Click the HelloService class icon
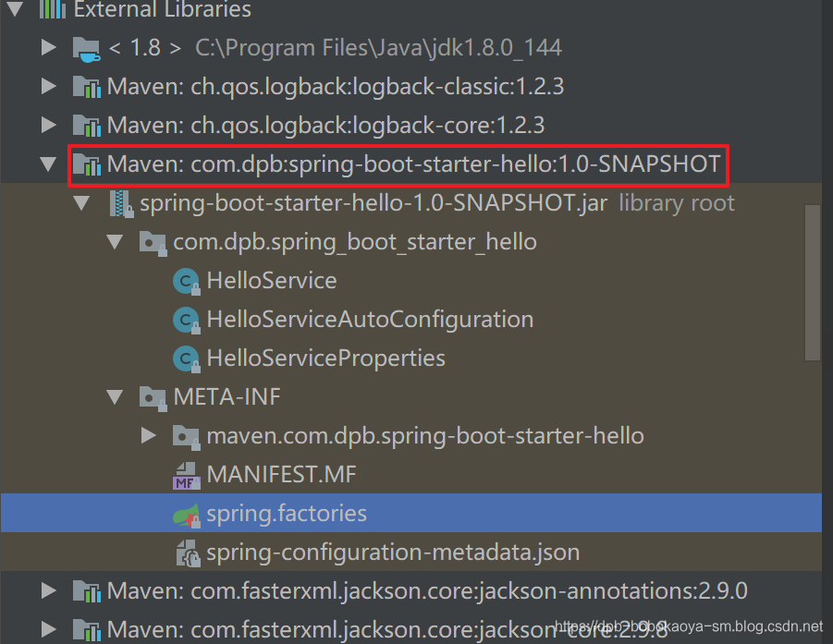The image size is (833, 644). [x=187, y=282]
